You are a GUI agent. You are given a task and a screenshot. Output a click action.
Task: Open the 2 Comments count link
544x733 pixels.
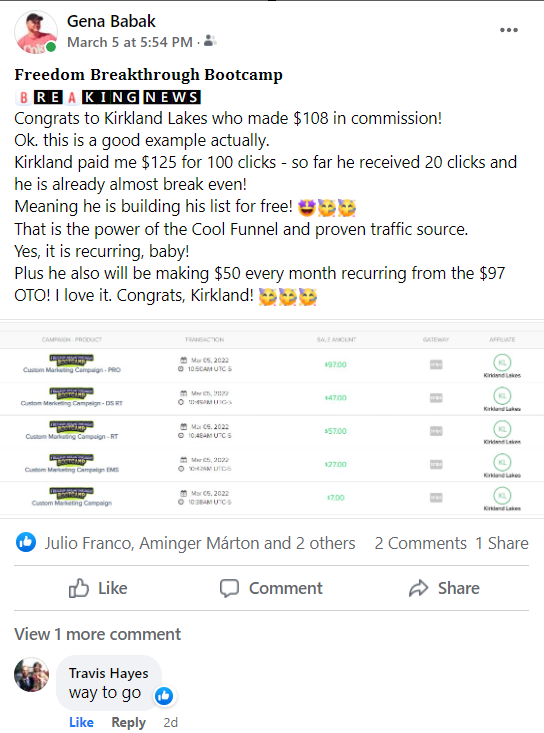click(421, 543)
